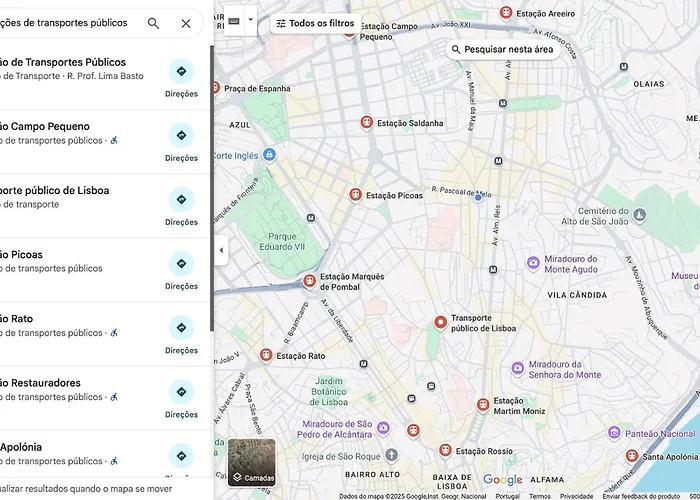Click Direções icon for Estação Rato result

(x=181, y=327)
